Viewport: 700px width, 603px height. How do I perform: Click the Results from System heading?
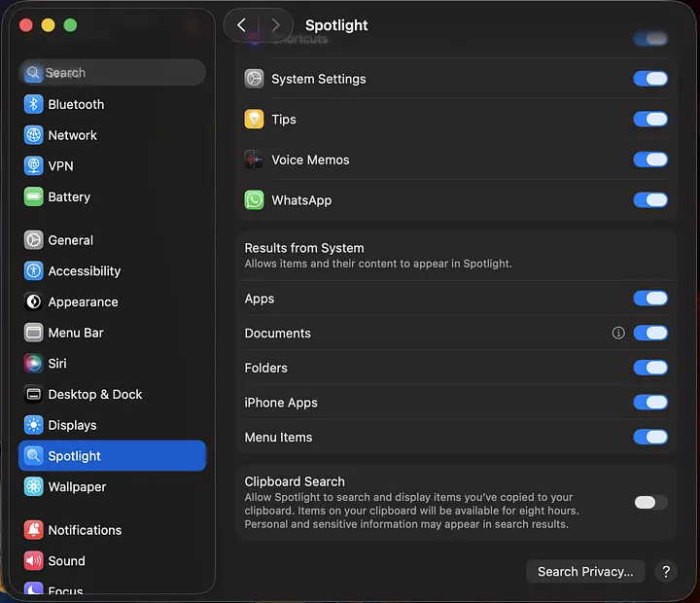304,248
